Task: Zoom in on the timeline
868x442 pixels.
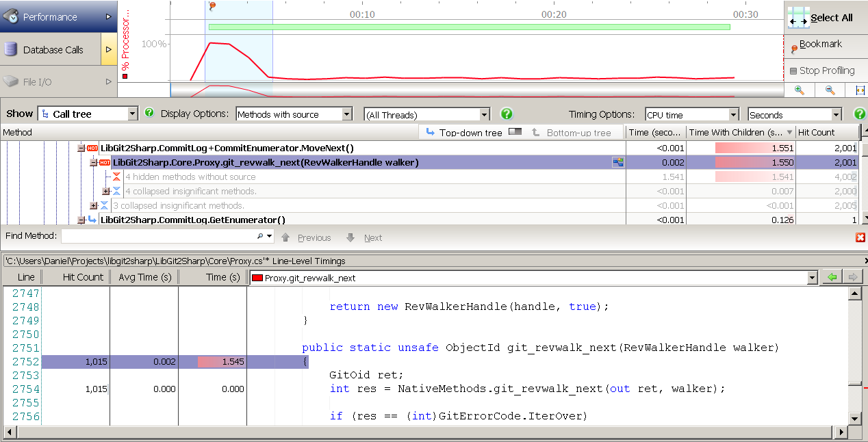Action: [x=799, y=90]
